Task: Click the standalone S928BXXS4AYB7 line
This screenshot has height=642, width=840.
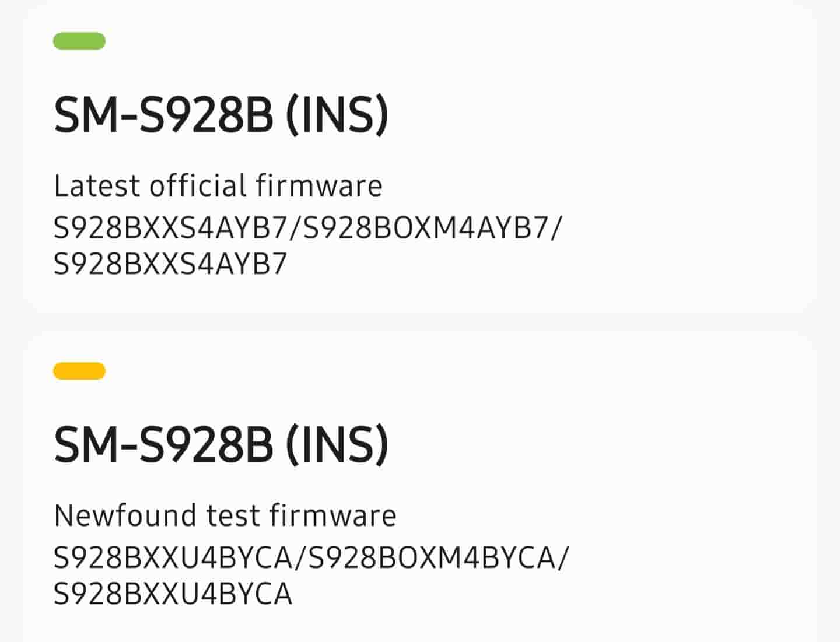Action: (x=170, y=264)
